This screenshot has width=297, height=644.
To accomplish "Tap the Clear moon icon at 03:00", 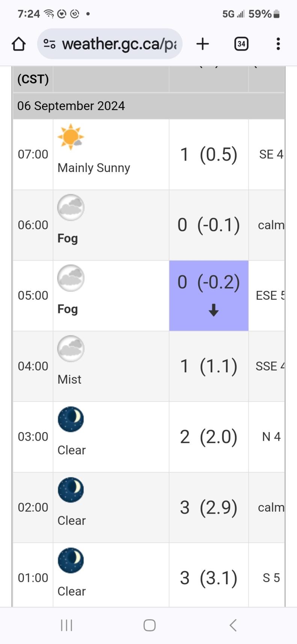I will coord(71,419).
